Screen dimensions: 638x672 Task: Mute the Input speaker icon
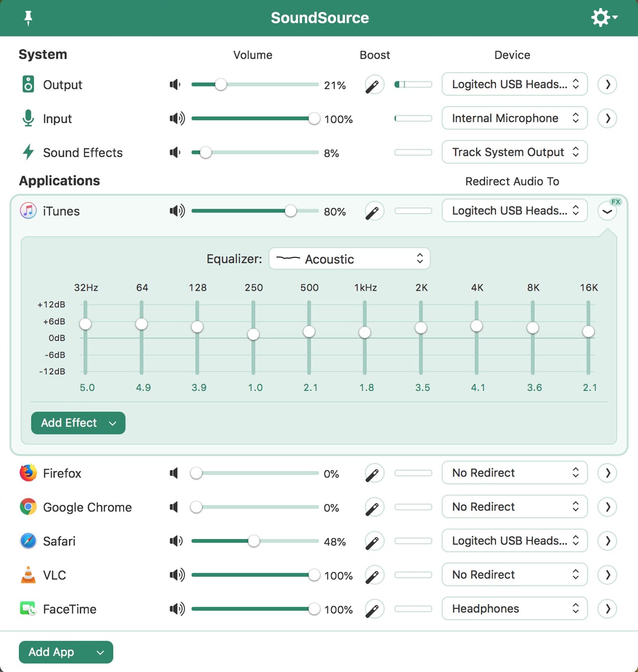coord(176,119)
